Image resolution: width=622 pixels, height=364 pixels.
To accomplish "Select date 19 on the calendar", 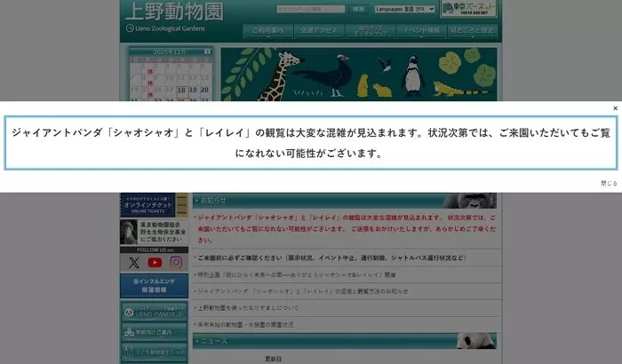I will (x=193, y=90).
